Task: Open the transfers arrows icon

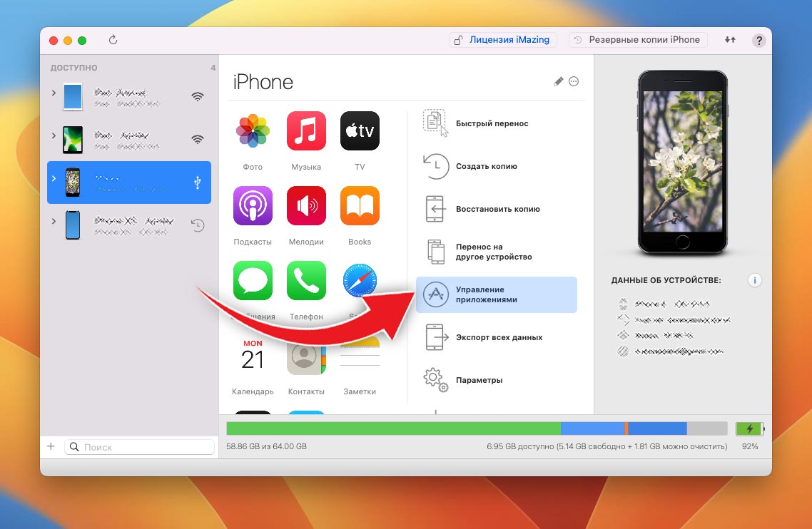Action: [x=730, y=40]
